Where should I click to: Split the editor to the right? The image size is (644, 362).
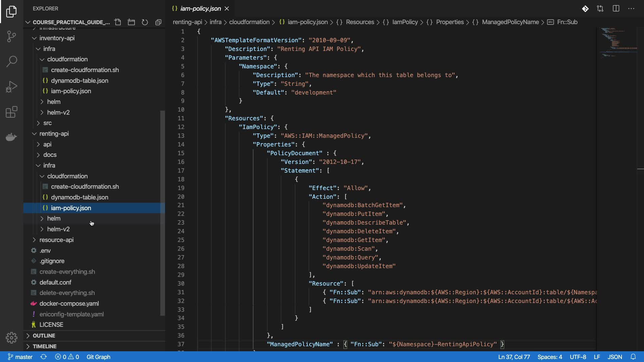(616, 9)
